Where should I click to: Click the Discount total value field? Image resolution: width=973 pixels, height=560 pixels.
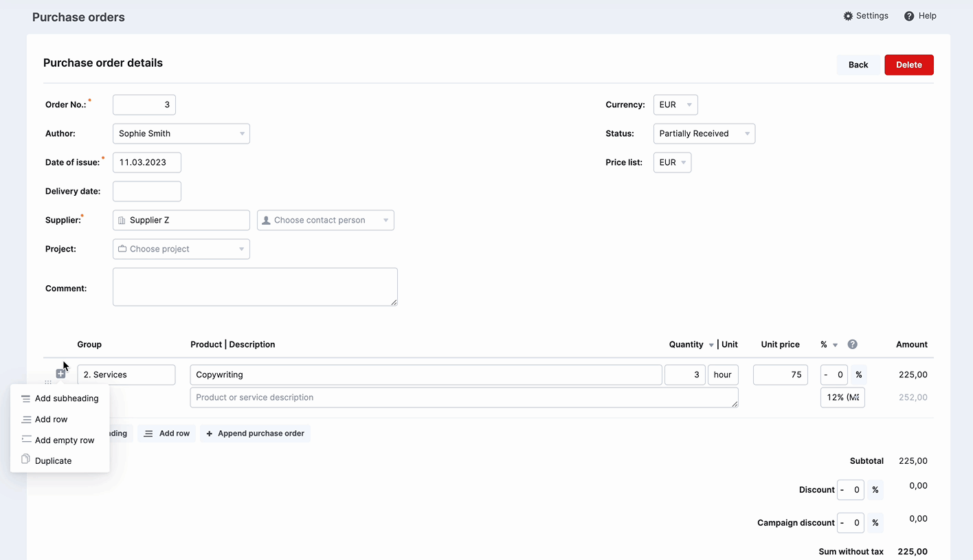(851, 490)
